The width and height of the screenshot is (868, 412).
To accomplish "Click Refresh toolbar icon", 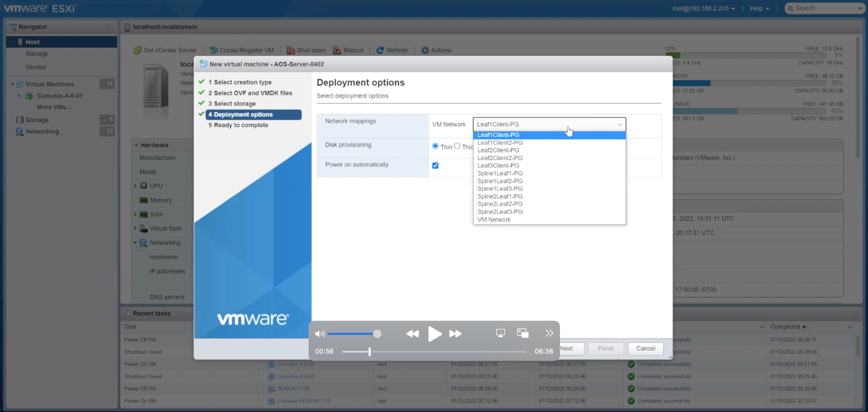I will coord(380,50).
